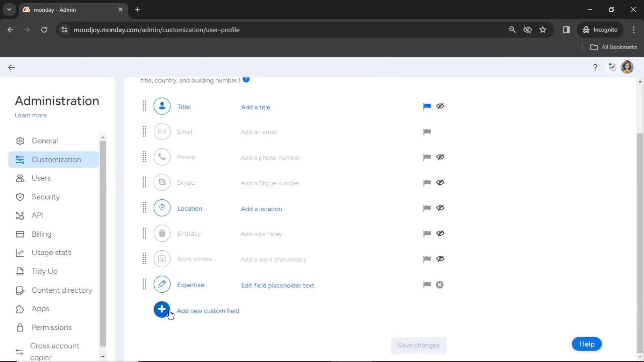Edit Expertise field placeholder text
The width and height of the screenshot is (644, 362).
[x=277, y=285]
